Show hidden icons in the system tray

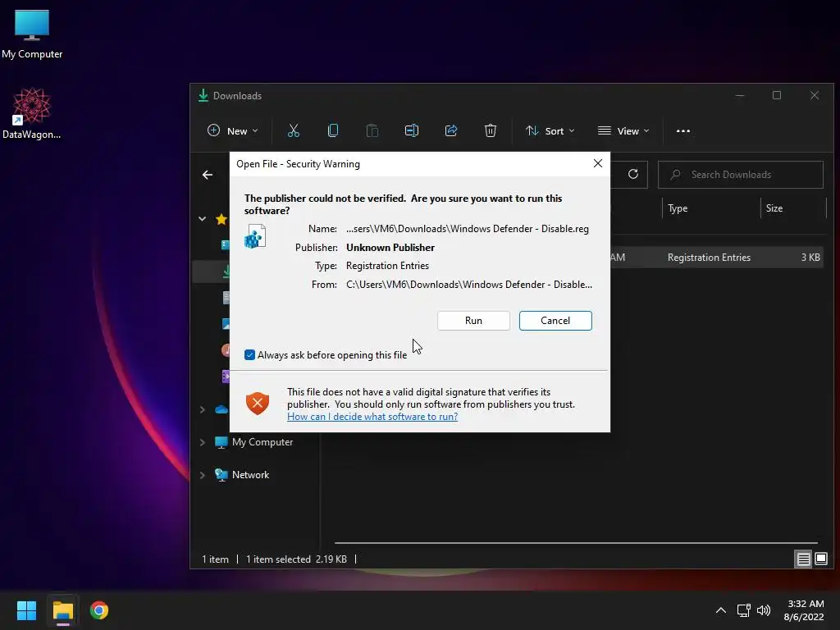(721, 610)
